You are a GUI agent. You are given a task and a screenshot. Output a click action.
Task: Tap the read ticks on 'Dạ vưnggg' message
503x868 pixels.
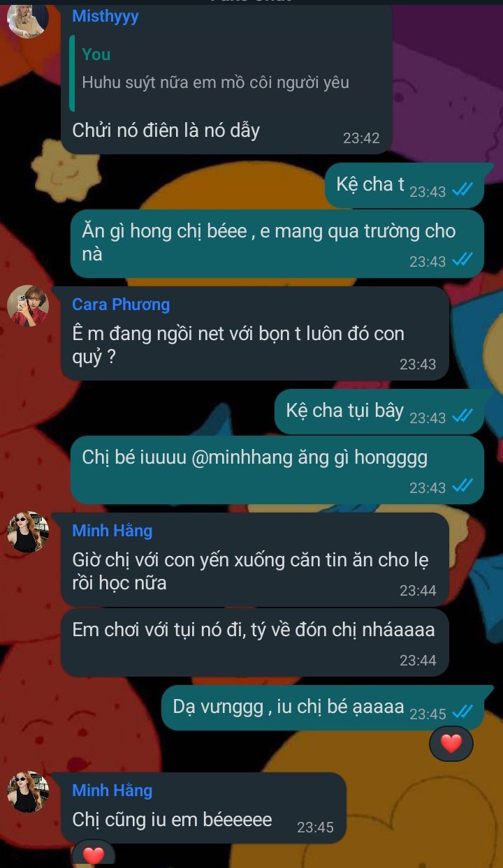click(x=462, y=712)
